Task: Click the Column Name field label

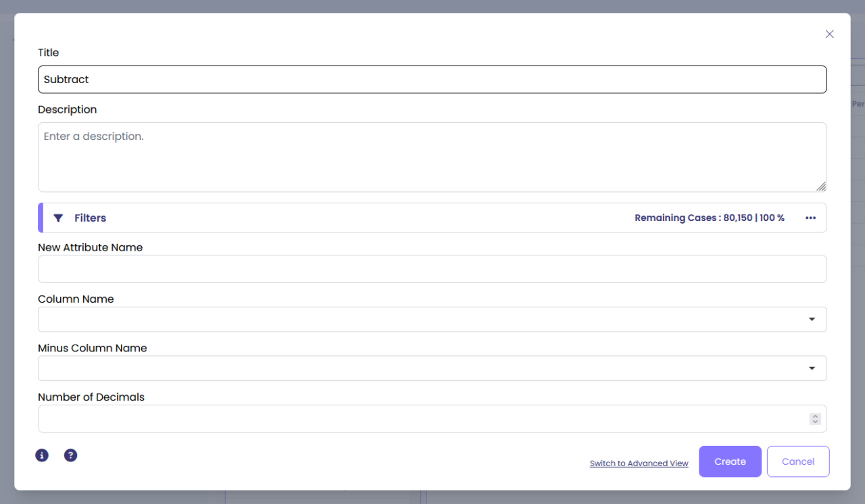Action: 76,299
